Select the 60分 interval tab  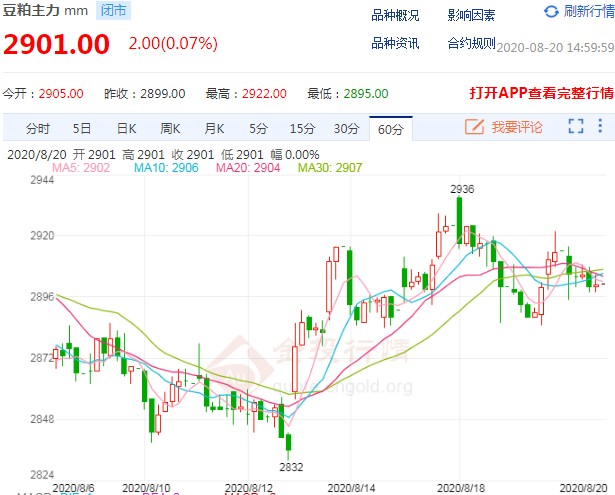tap(391, 129)
